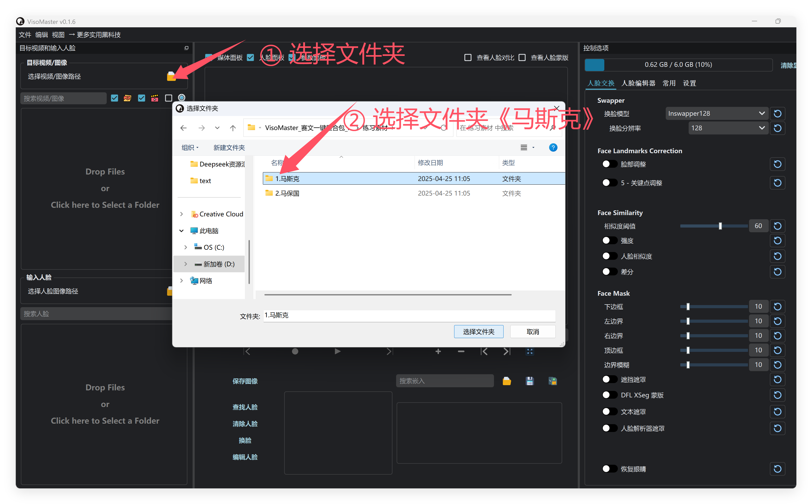The height and width of the screenshot is (504, 812).
Task: Go back in folder dialog
Action: [183, 128]
